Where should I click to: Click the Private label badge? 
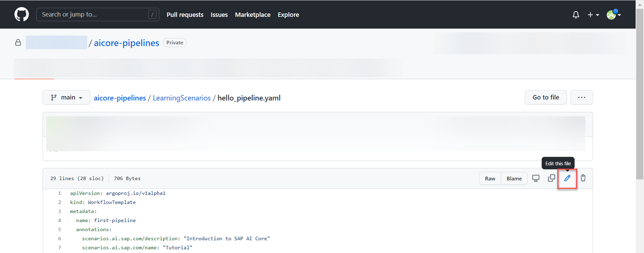175,43
